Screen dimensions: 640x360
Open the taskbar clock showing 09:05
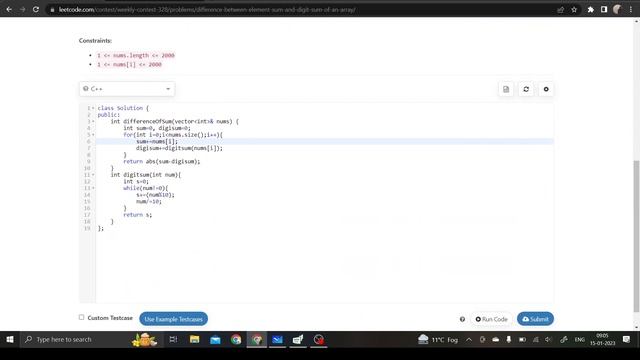pos(602,339)
